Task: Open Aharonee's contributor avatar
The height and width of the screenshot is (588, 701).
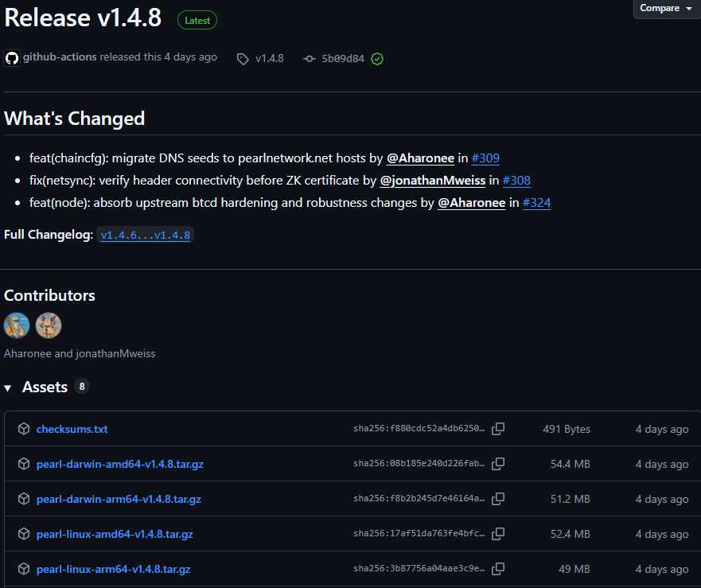Action: (17, 325)
